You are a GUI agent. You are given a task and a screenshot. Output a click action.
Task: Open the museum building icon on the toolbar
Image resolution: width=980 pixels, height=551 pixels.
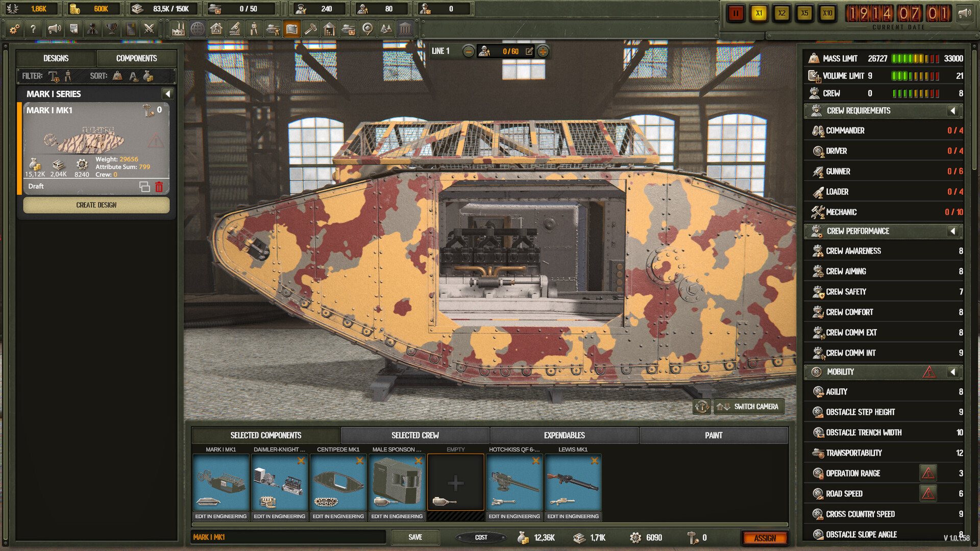point(405,29)
